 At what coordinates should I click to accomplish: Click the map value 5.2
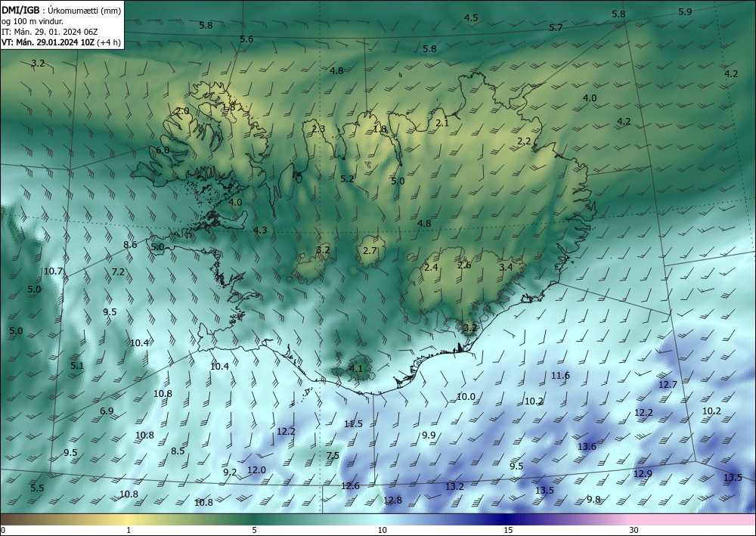click(347, 179)
